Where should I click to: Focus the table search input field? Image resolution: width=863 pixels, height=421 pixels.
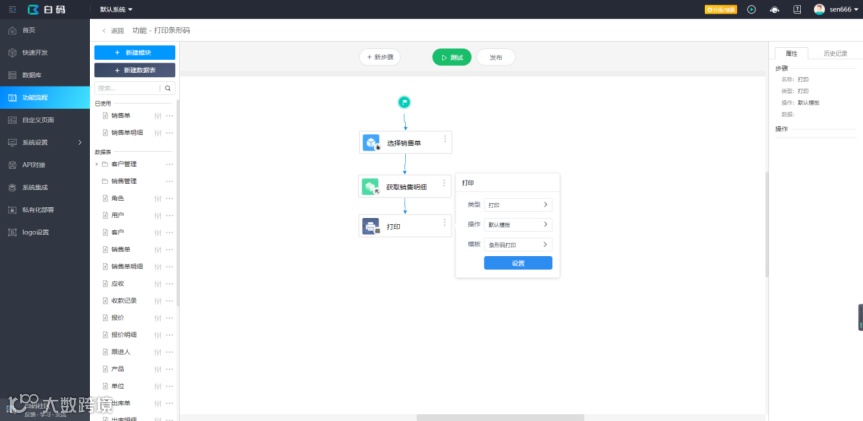pyautogui.click(x=127, y=88)
